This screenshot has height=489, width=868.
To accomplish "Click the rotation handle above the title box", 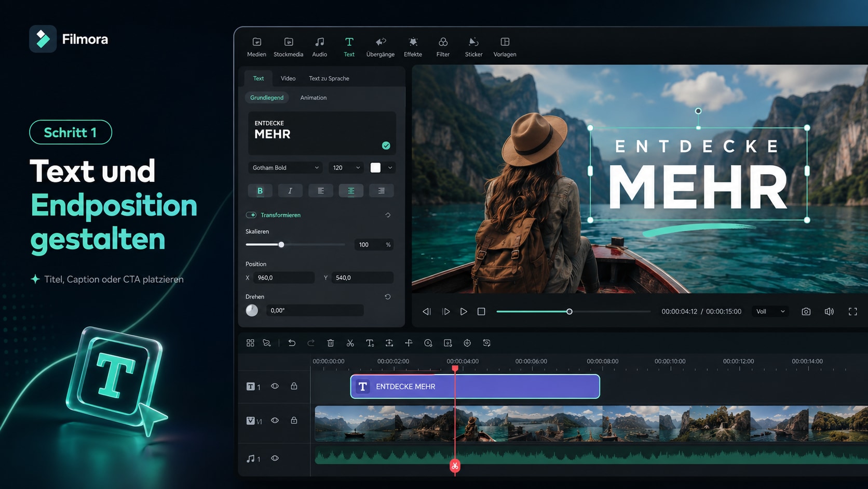I will tap(698, 111).
